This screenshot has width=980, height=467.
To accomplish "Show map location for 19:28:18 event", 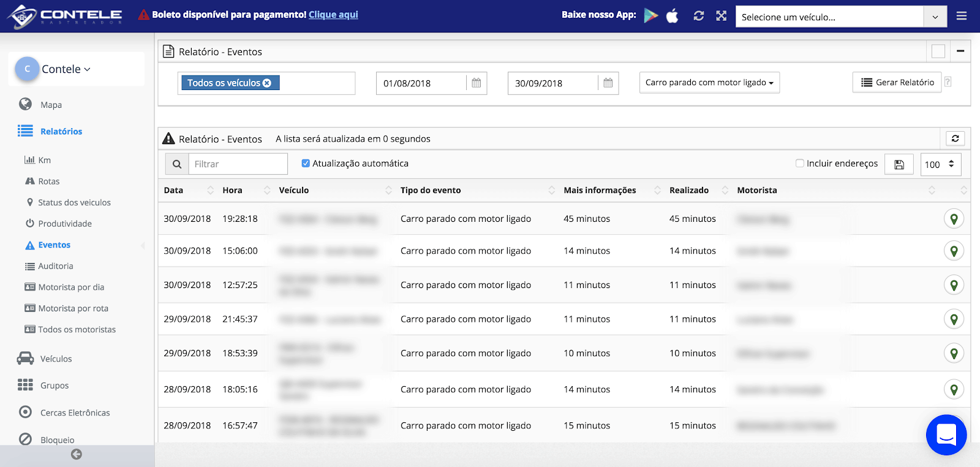I will [954, 219].
